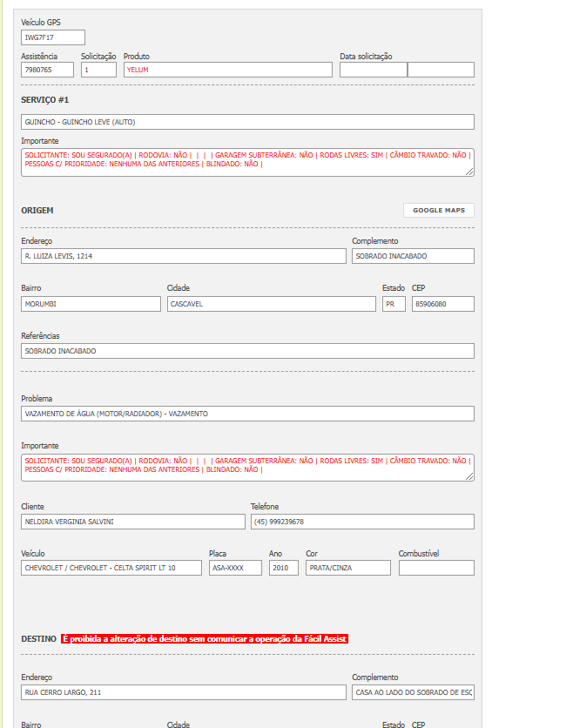This screenshot has height=728, width=573.
Task: Select the service field Guincho Leve (Auto)
Action: (x=247, y=122)
